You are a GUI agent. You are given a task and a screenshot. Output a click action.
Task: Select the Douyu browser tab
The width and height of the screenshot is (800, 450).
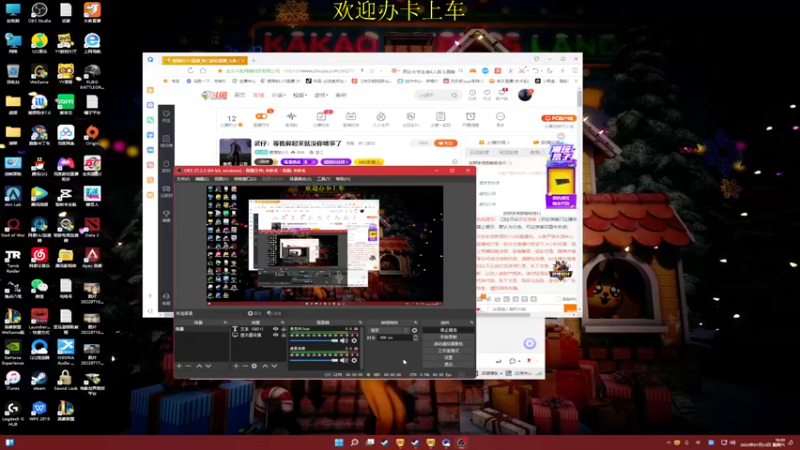205,60
